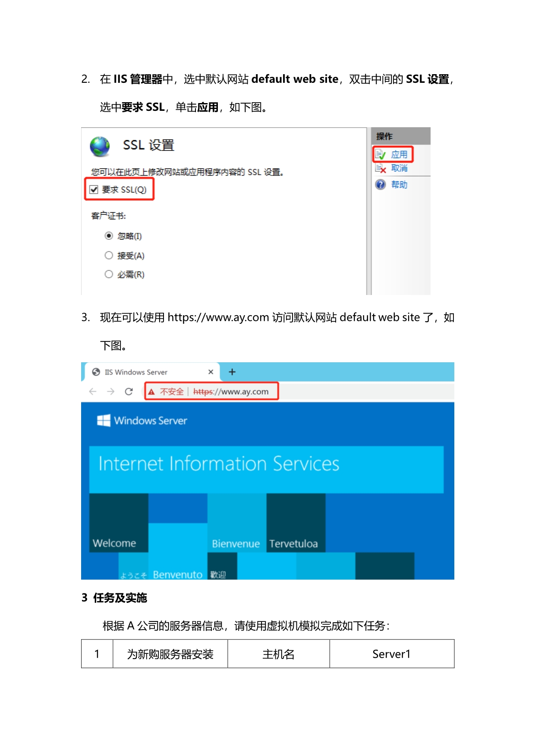Screen dimensions: 535x756
Task: Select the Required (必需) radio button
Action: (109, 274)
